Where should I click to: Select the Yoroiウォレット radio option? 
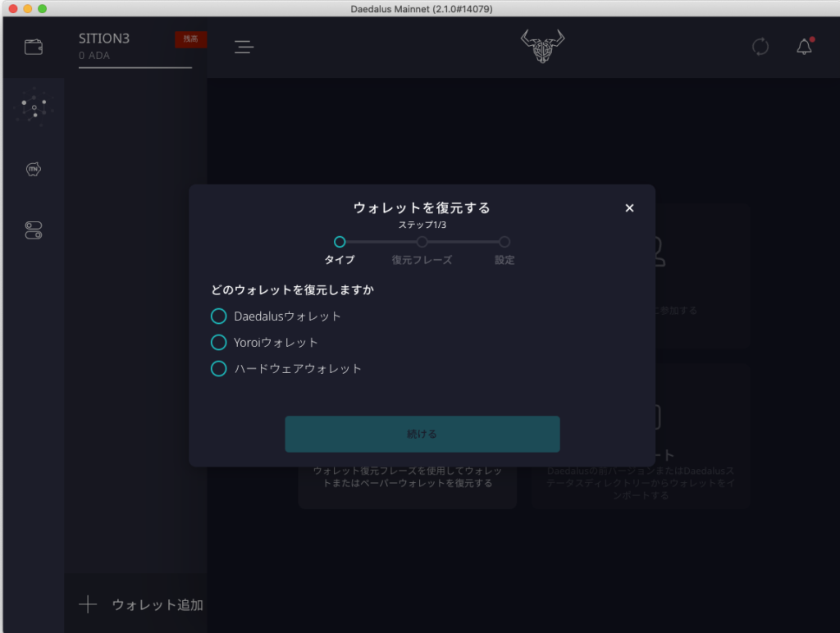[218, 342]
